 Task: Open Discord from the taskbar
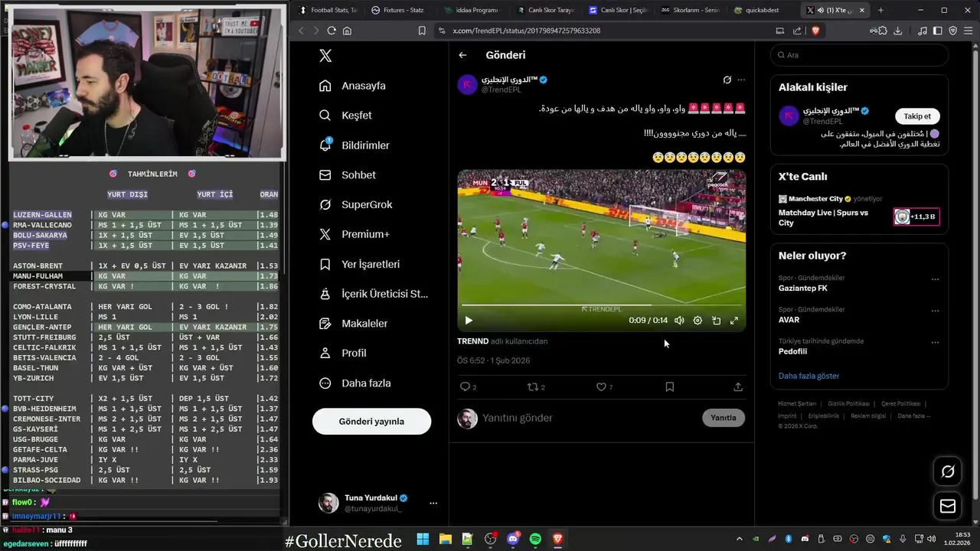coord(513,540)
